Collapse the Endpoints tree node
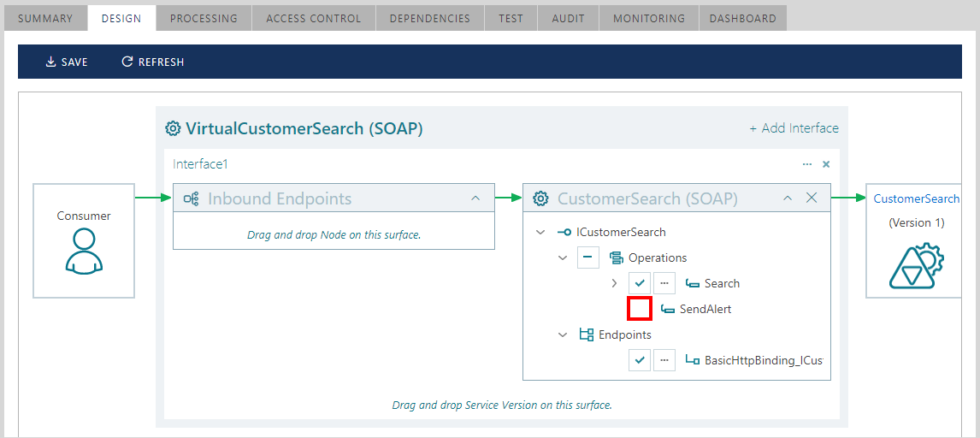This screenshot has height=438, width=980. [563, 334]
